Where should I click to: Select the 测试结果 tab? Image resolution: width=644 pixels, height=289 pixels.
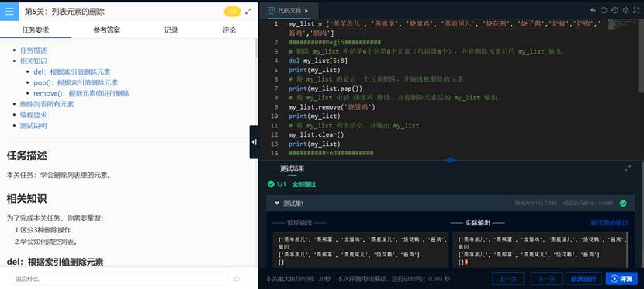coord(292,169)
